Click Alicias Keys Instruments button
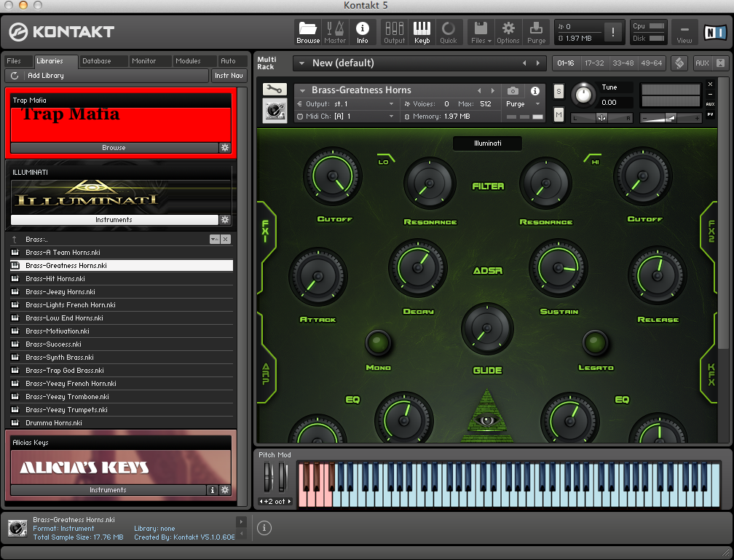The height and width of the screenshot is (560, 734). (108, 490)
